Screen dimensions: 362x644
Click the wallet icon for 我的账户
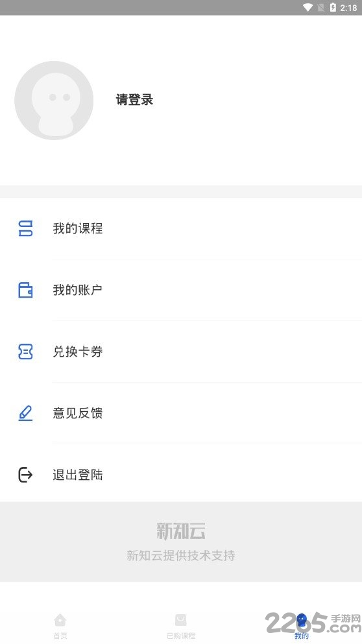[25, 290]
